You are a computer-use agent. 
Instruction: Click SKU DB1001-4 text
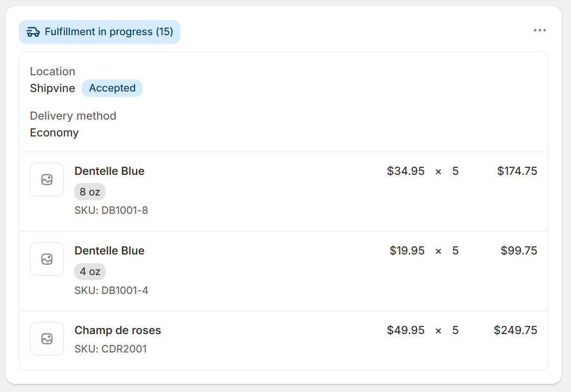(x=112, y=290)
